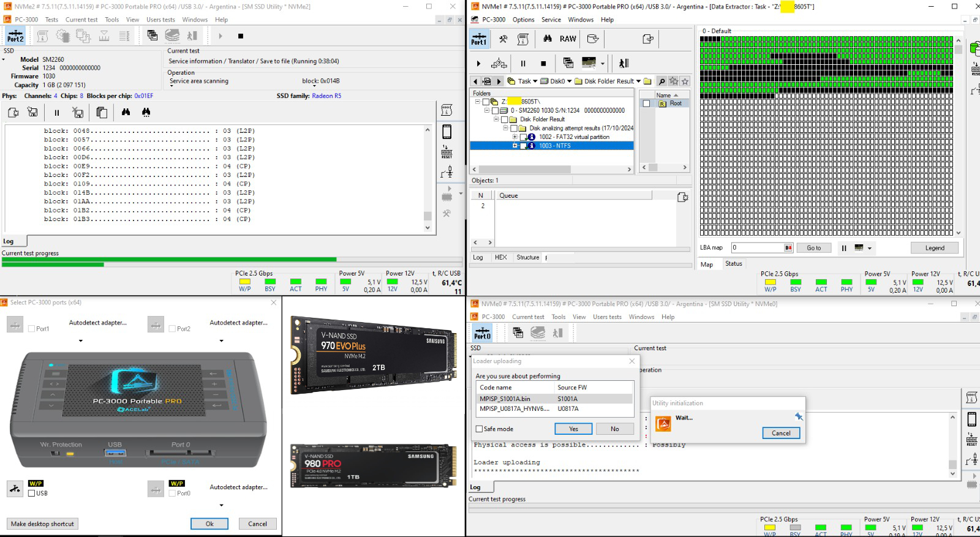Screen dimensions: 980x537
Task: Enable the Safe mode checkbox
Action: pos(480,429)
